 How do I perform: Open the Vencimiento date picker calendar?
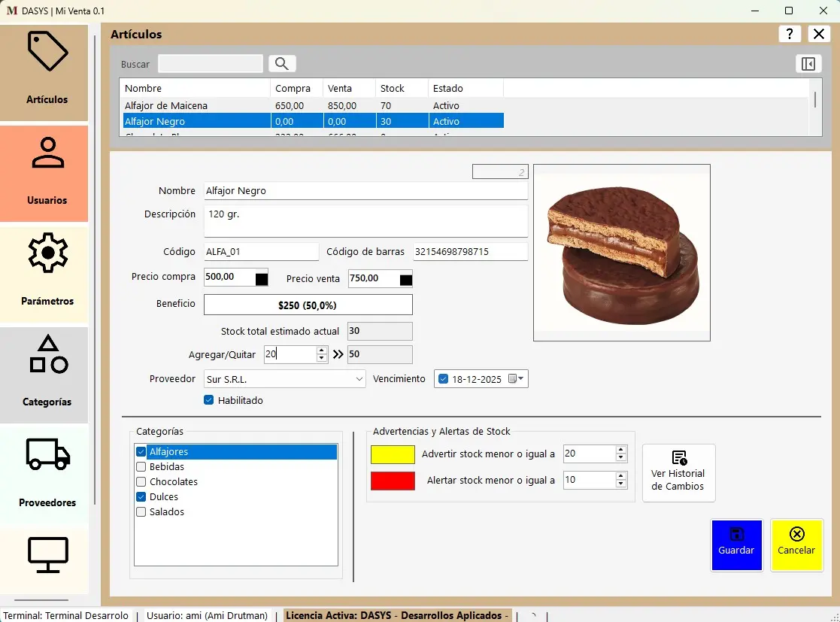tap(517, 379)
